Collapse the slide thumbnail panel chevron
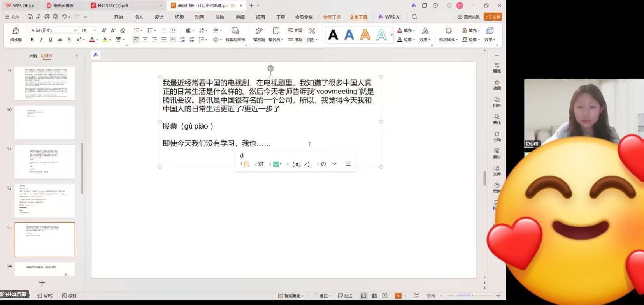The width and height of the screenshot is (644, 305). click(77, 56)
